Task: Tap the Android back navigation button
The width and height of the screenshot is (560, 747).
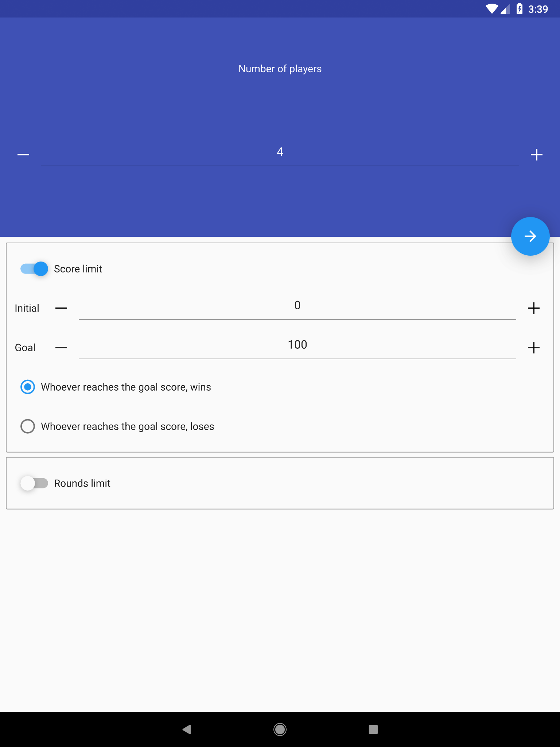Action: point(187,729)
